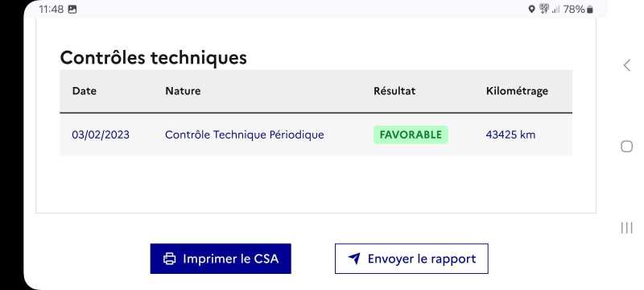
Task: Click Contrôle Technique Périodique row text
Action: (x=245, y=135)
